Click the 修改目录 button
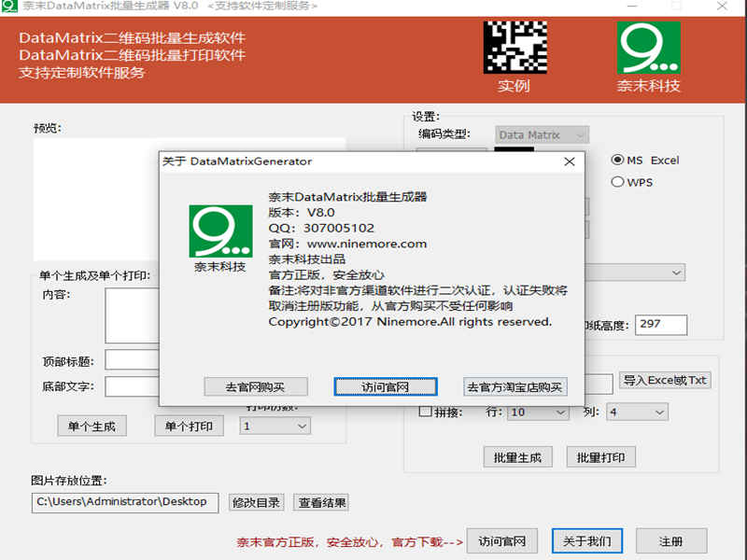The image size is (747, 560). [x=256, y=502]
